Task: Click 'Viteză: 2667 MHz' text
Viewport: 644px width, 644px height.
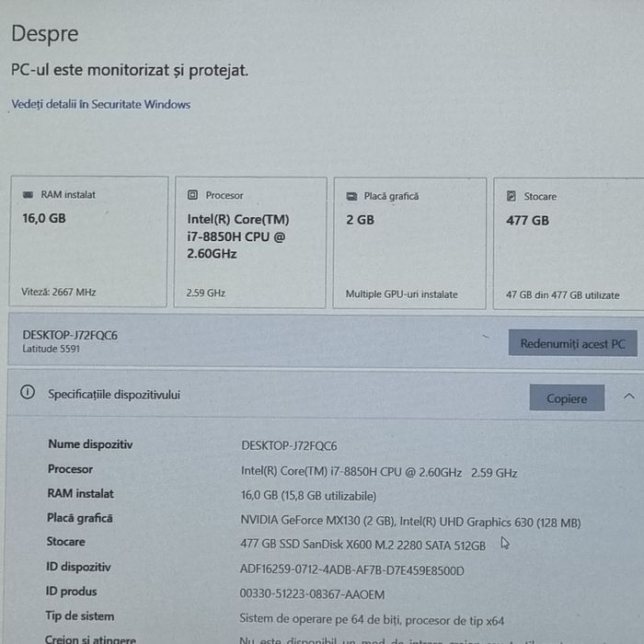Action: [58, 292]
